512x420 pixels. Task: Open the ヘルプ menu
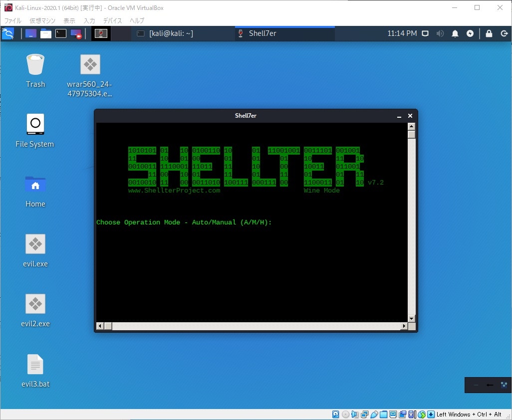point(137,20)
